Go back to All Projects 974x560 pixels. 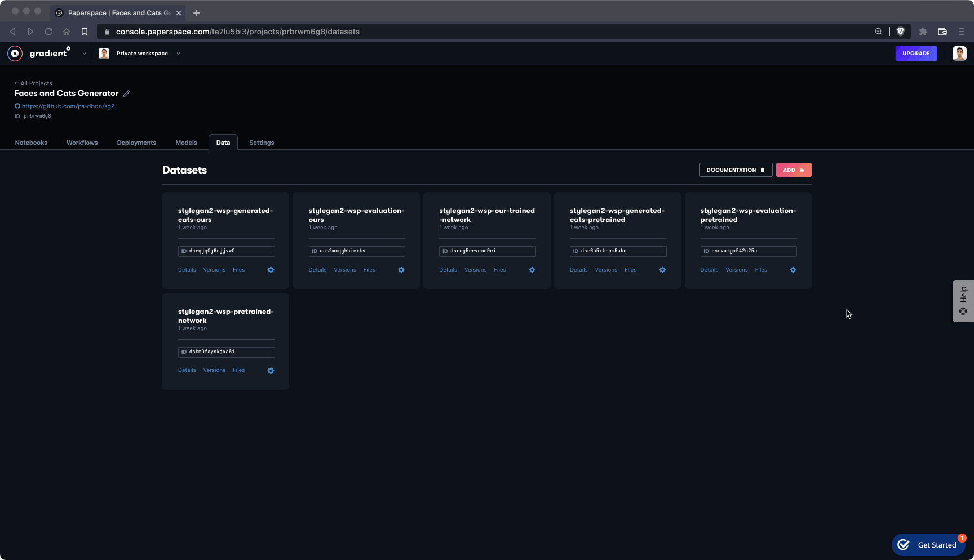coord(33,83)
